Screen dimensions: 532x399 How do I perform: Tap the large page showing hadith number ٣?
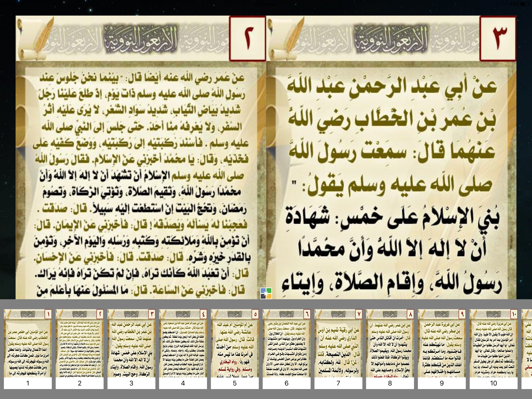391,157
